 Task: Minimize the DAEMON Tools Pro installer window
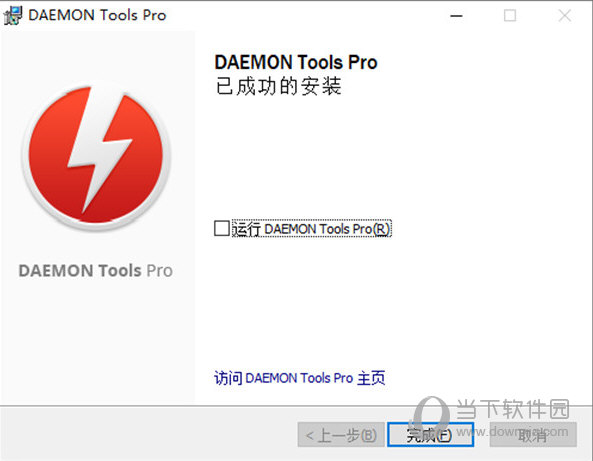coord(456,16)
